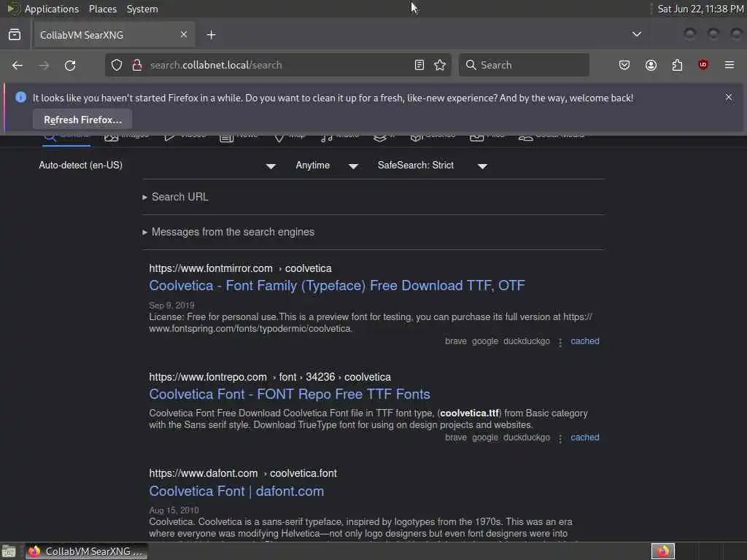Open Firefox hamburger application menu
747x560 pixels.
[729, 65]
